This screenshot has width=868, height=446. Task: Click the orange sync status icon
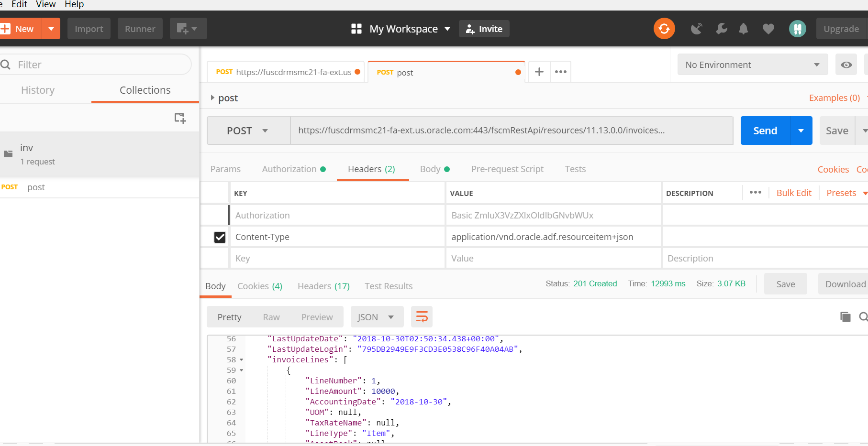(x=664, y=29)
